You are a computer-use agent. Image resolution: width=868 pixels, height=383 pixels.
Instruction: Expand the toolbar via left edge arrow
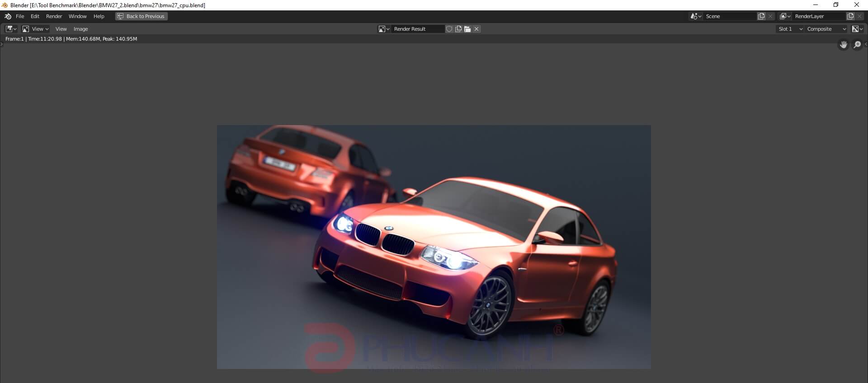coord(1,44)
